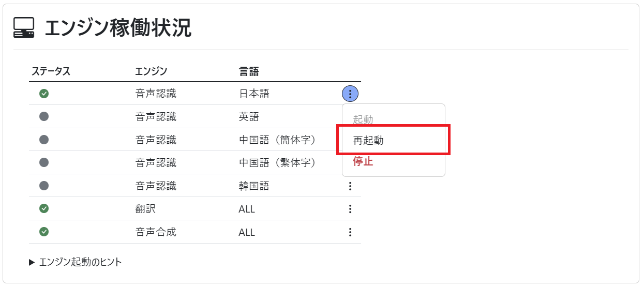Screen dimensions: 644x287
Task: Click the 英語 language cell
Action: click(249, 117)
